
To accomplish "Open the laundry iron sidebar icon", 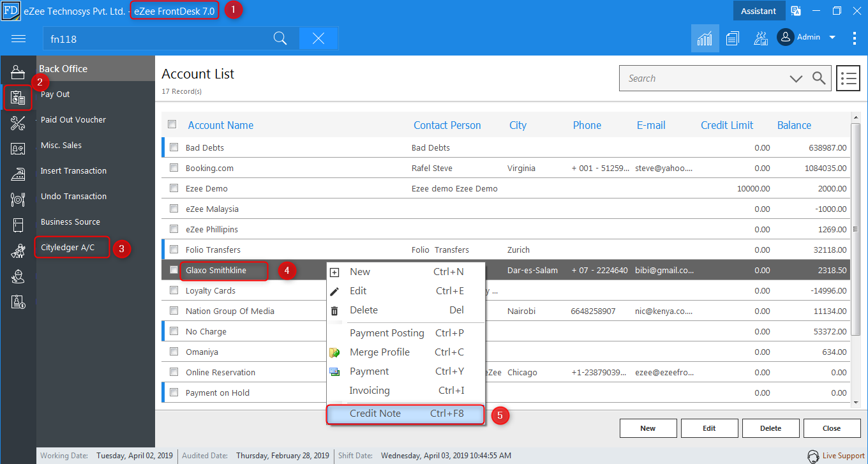I will pyautogui.click(x=18, y=174).
